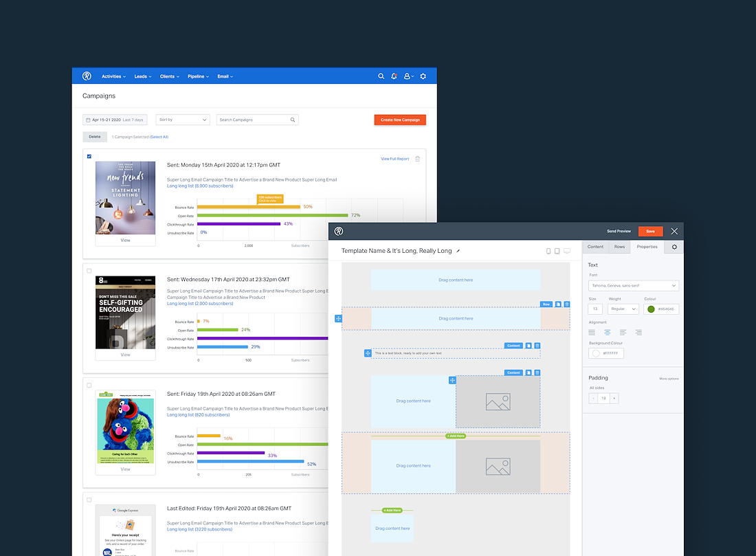
Task: Switch to the Rows tab
Action: 619,247
